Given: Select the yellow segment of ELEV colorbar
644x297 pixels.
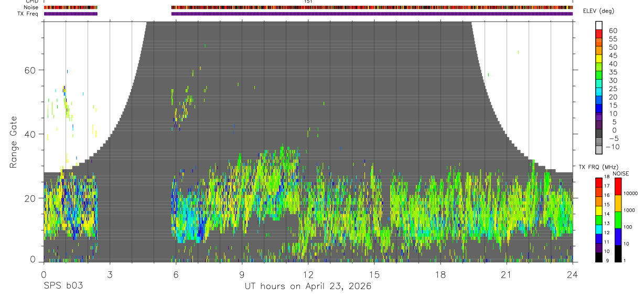Looking at the screenshot, I should point(599,59).
